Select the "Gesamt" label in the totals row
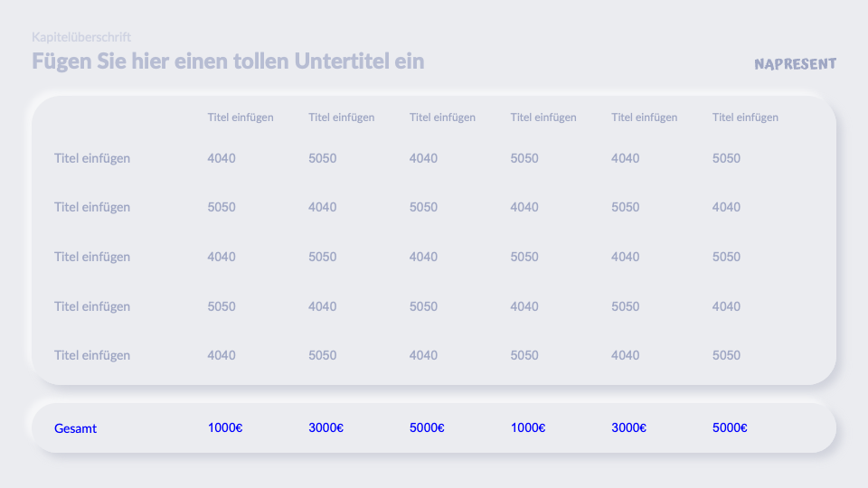 tap(75, 428)
